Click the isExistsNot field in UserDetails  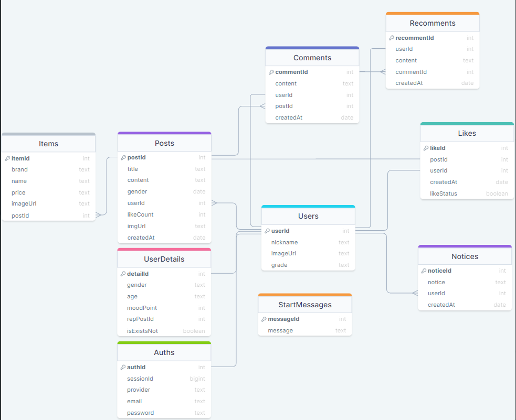pos(164,331)
